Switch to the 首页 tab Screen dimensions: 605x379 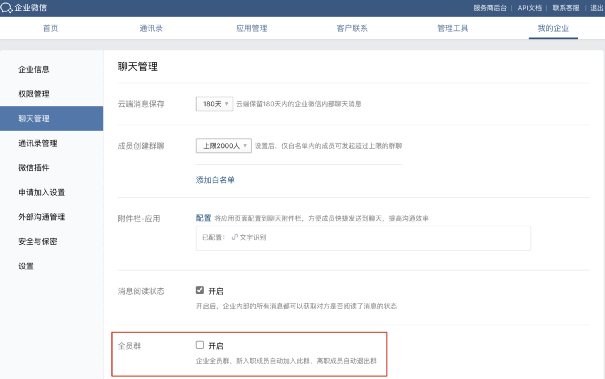[51, 28]
